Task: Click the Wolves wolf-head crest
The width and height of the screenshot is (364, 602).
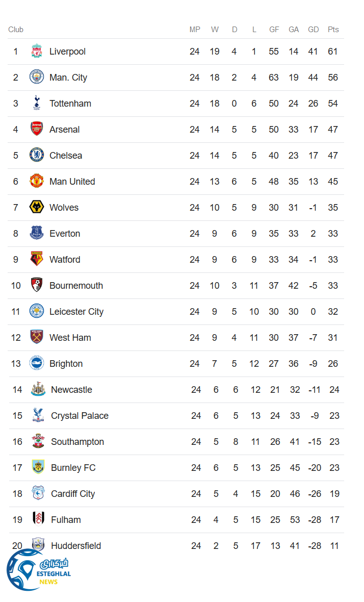Action: (x=37, y=208)
